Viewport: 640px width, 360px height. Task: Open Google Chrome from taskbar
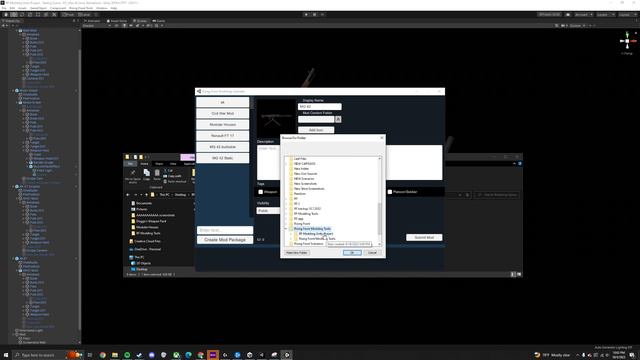click(102, 355)
